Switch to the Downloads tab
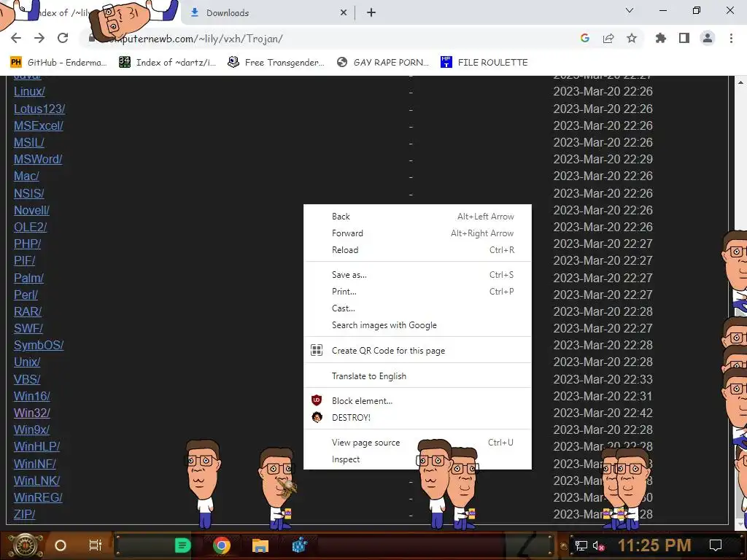The height and width of the screenshot is (560, 747). [269, 13]
